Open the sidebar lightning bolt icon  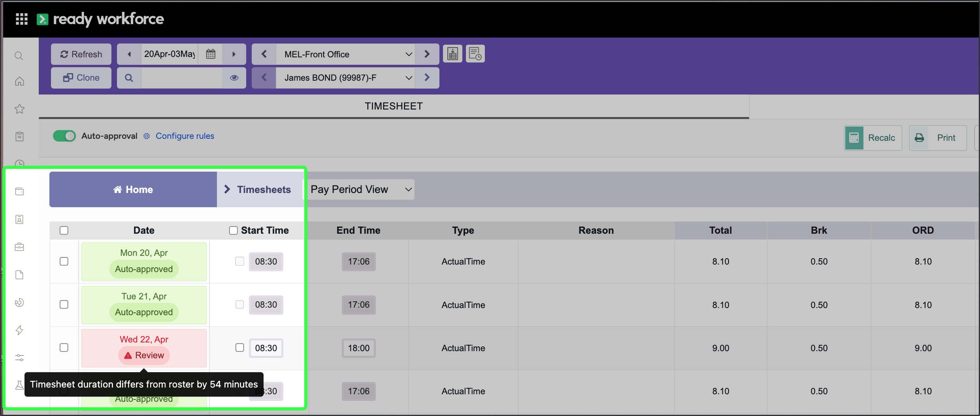click(19, 330)
